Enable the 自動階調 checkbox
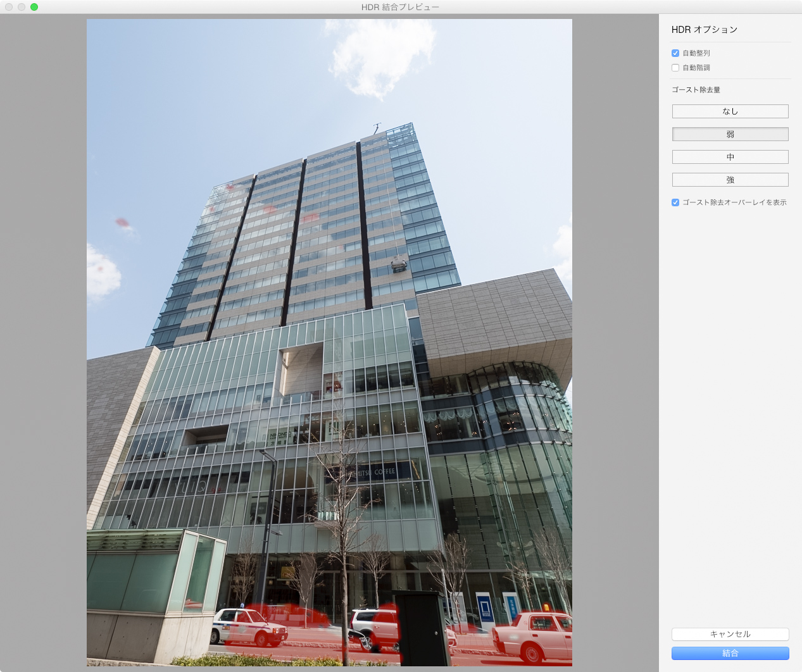The image size is (802, 672). (x=675, y=68)
